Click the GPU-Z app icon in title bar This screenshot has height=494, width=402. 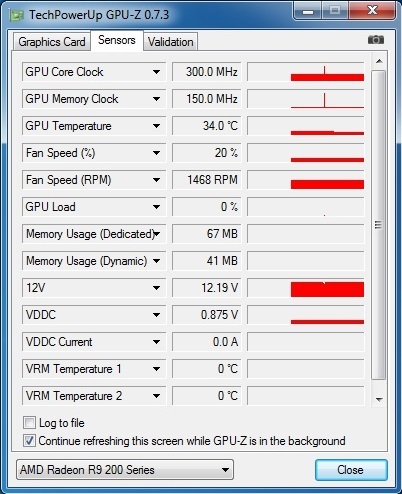(x=17, y=15)
